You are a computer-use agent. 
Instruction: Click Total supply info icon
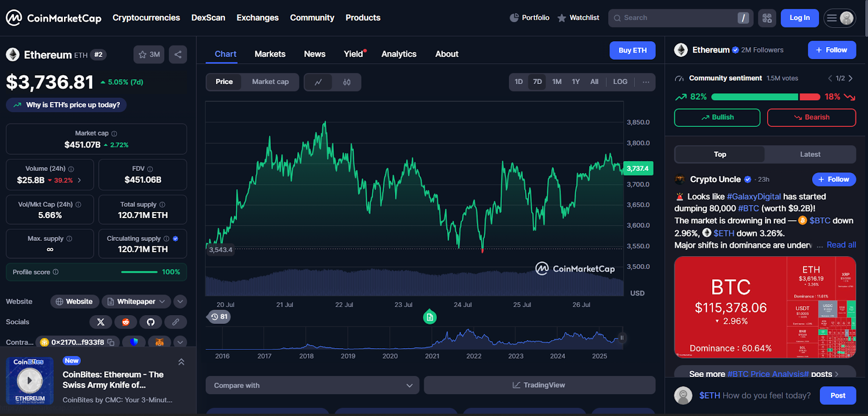[162, 204]
